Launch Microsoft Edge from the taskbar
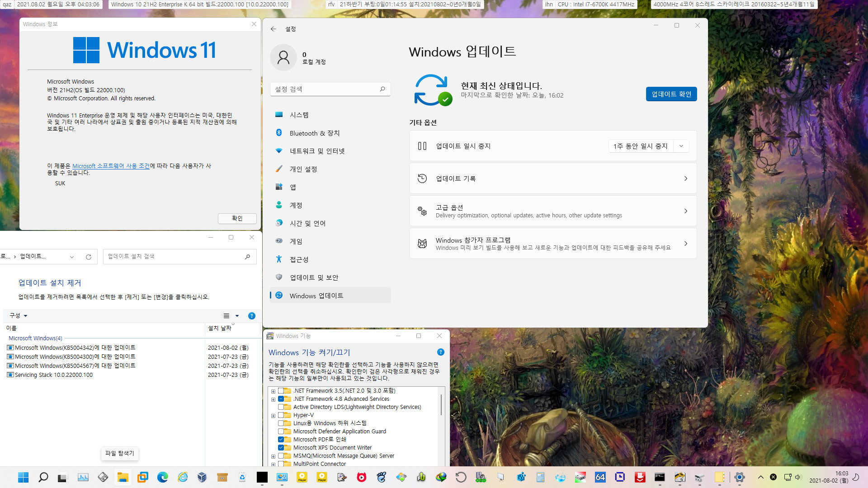Viewport: 868px width, 488px height. 162,477
